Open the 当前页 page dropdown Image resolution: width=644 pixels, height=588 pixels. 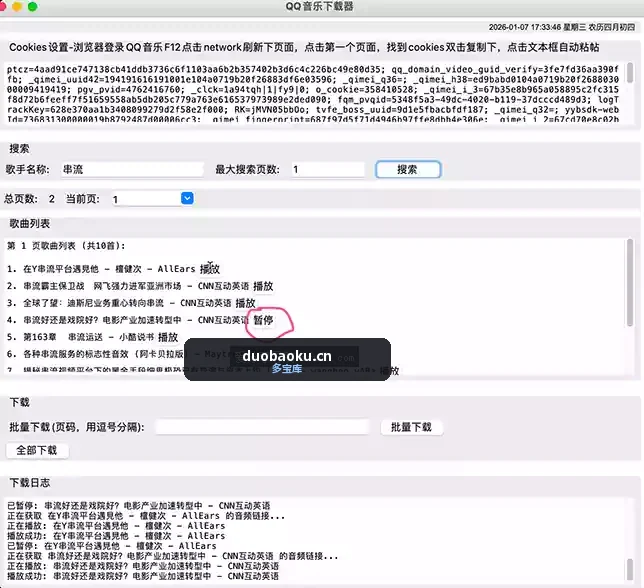tap(187, 199)
